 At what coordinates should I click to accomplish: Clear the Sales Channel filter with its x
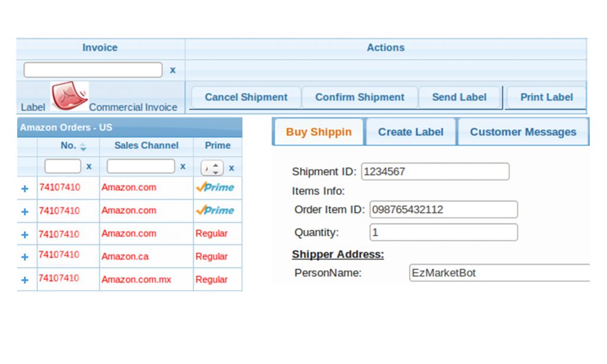[183, 167]
